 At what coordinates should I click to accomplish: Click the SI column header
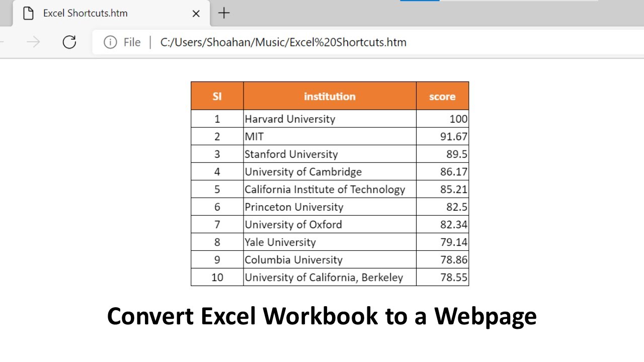(x=217, y=96)
